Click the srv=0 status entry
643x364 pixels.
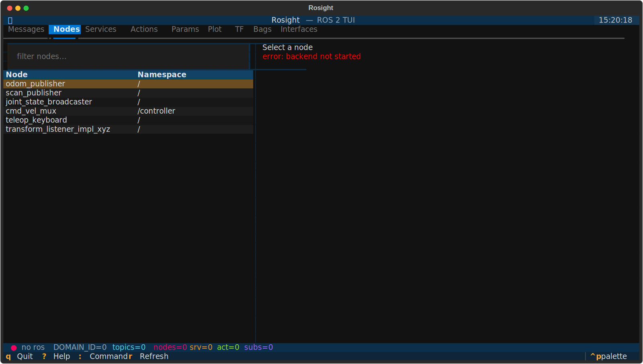[201, 347]
